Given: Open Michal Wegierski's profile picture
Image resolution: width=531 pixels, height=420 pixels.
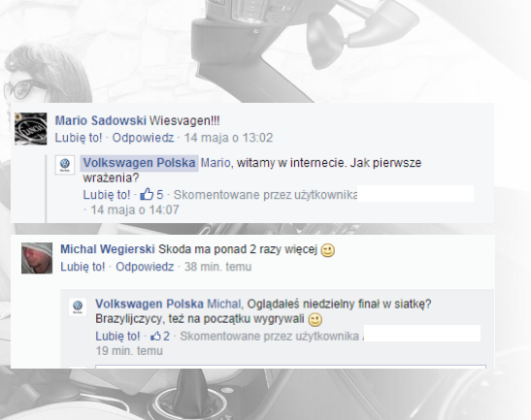Looking at the screenshot, I should (37, 258).
